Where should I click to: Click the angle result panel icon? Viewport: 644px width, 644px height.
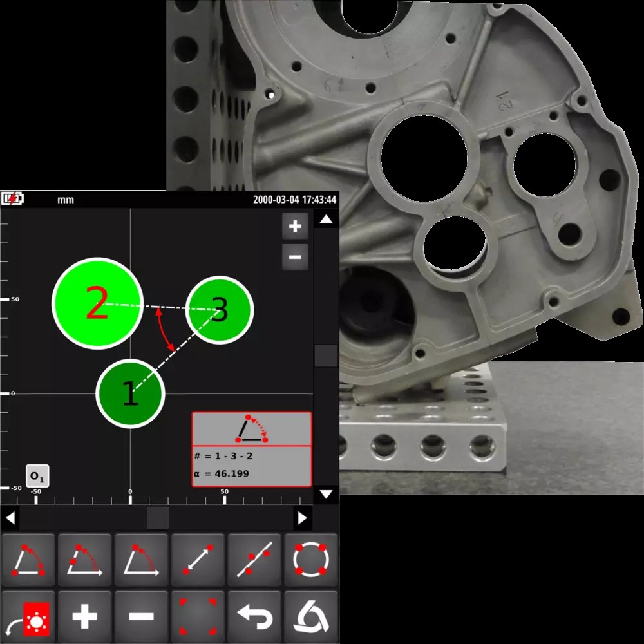pyautogui.click(x=252, y=429)
